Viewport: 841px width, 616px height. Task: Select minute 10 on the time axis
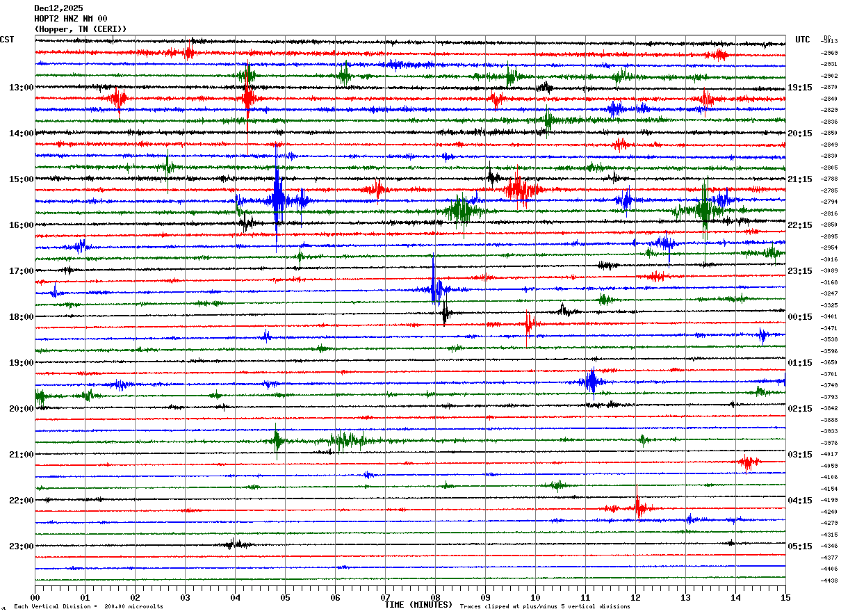point(535,597)
